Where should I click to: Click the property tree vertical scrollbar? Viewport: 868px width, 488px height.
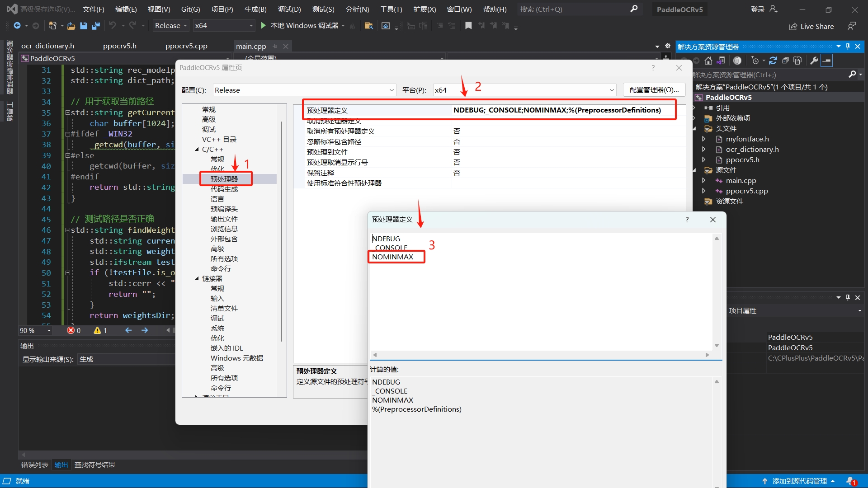282,230
